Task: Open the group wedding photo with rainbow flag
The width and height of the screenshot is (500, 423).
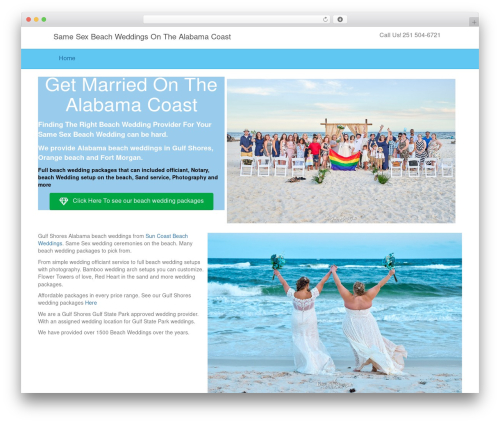Action: (341, 151)
